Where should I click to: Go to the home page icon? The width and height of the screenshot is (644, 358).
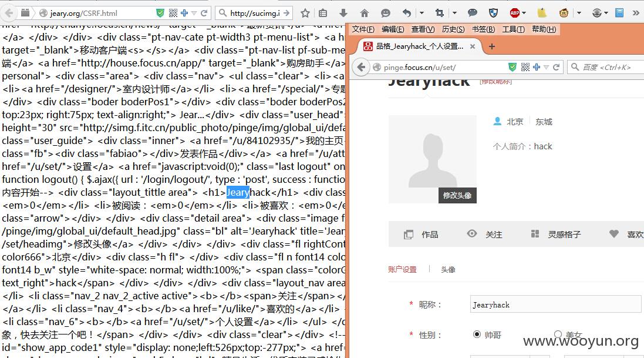tap(365, 13)
